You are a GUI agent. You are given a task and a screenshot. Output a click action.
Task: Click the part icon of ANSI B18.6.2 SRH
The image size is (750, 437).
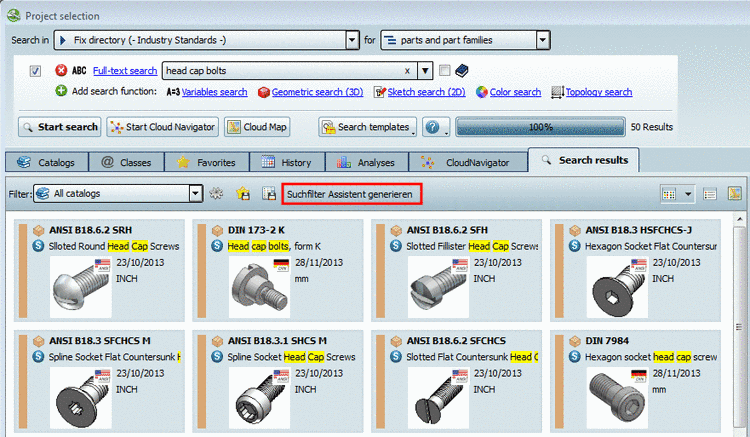(x=38, y=230)
